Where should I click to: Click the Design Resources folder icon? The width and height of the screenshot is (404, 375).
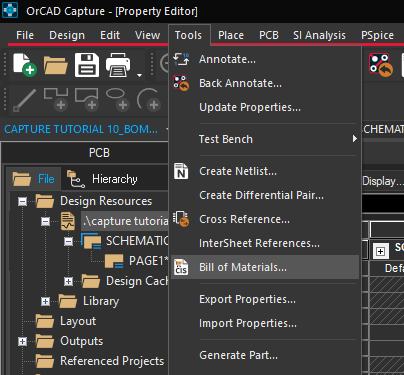[45, 201]
